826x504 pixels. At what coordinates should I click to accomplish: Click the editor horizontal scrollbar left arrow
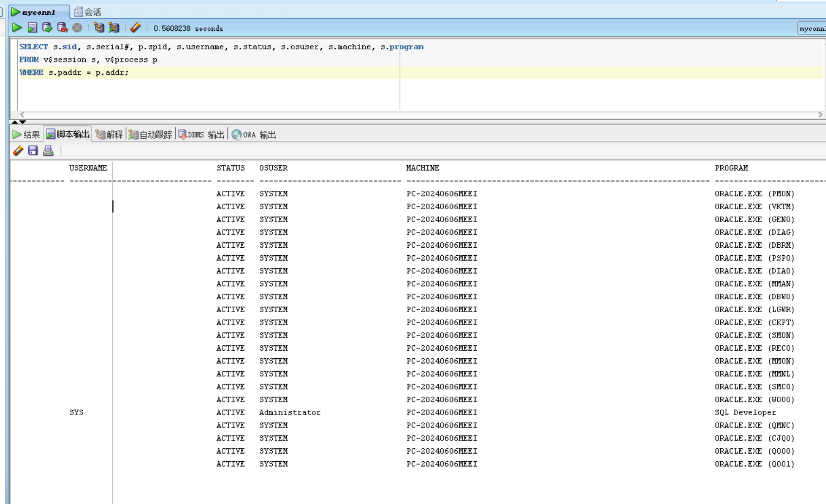click(x=22, y=114)
